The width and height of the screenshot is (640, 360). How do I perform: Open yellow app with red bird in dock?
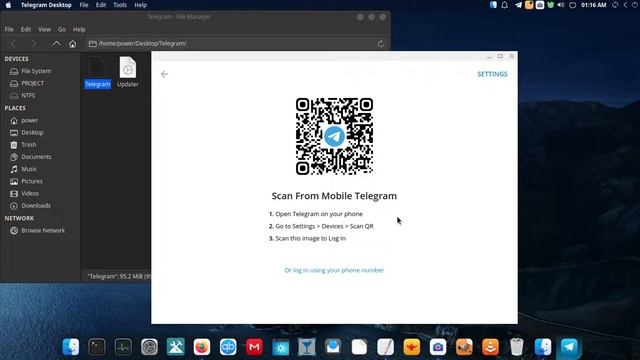tap(411, 347)
